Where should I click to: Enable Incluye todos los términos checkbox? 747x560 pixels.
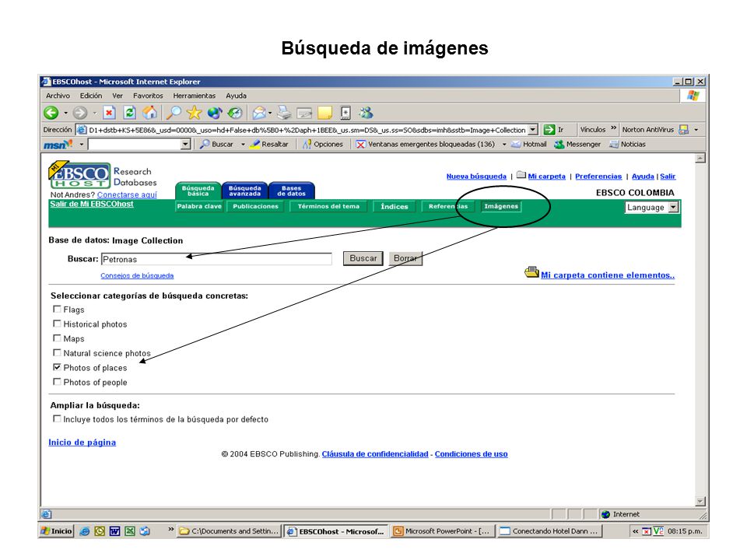click(x=57, y=419)
